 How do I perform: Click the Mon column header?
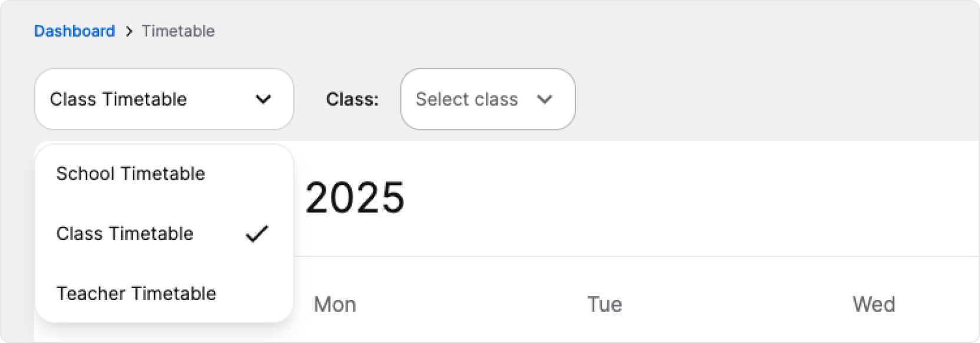click(x=335, y=304)
